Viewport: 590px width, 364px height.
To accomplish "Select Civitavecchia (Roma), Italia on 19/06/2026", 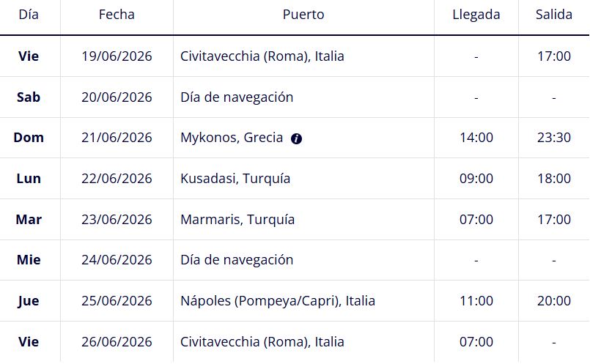I will [262, 56].
